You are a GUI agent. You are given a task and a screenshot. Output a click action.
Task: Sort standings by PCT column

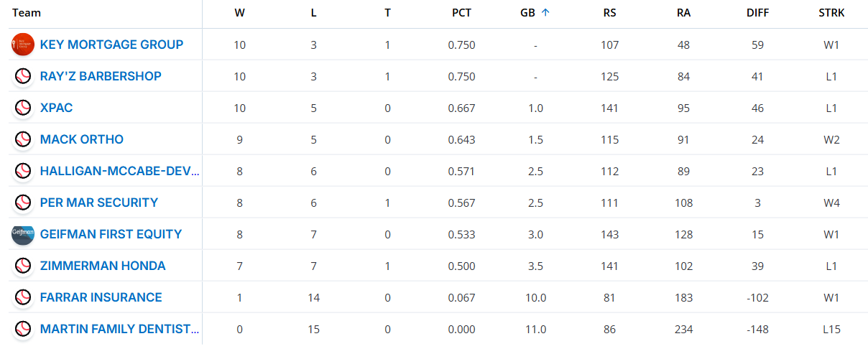(x=461, y=13)
